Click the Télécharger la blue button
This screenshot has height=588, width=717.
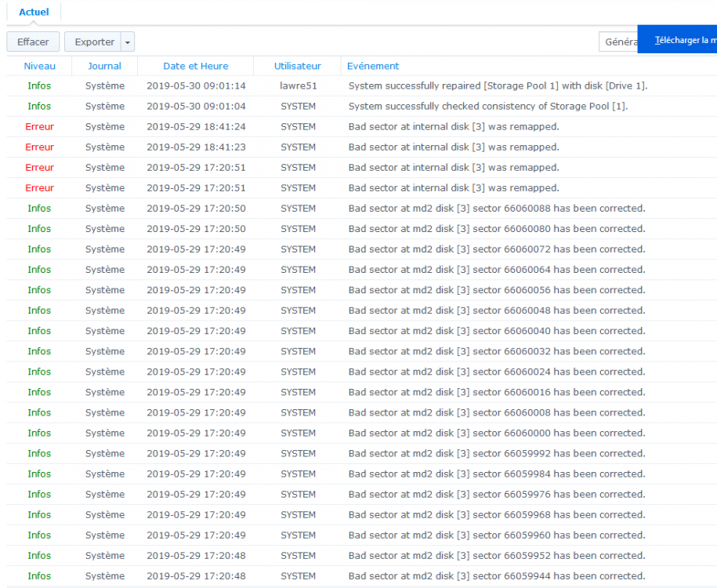pyautogui.click(x=677, y=39)
